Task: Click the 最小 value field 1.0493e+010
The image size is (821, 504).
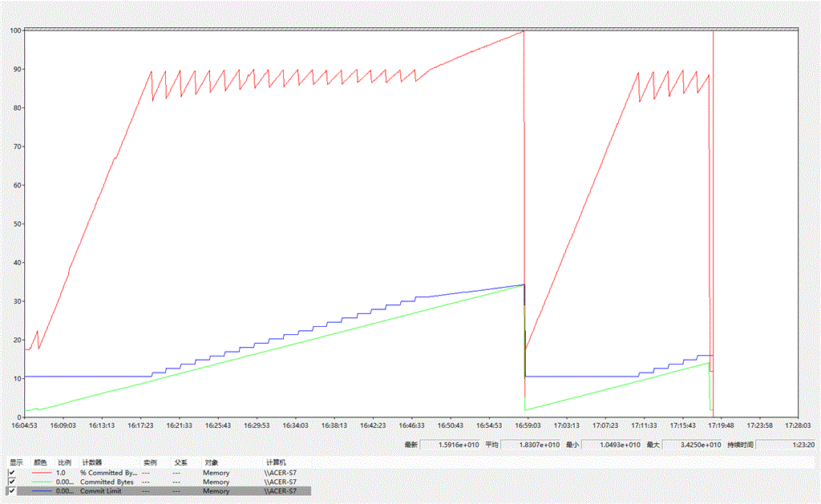Action: coord(612,445)
